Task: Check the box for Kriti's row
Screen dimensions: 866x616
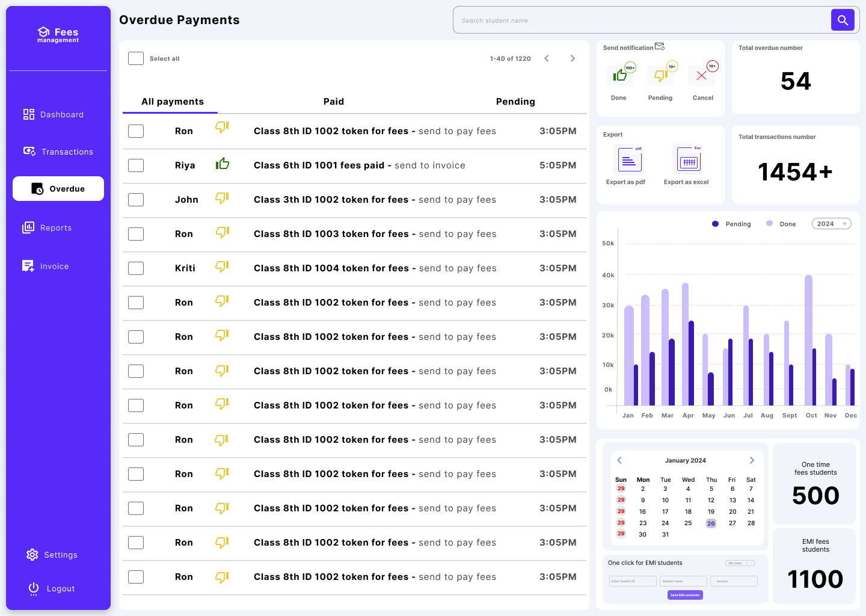Action: point(136,268)
